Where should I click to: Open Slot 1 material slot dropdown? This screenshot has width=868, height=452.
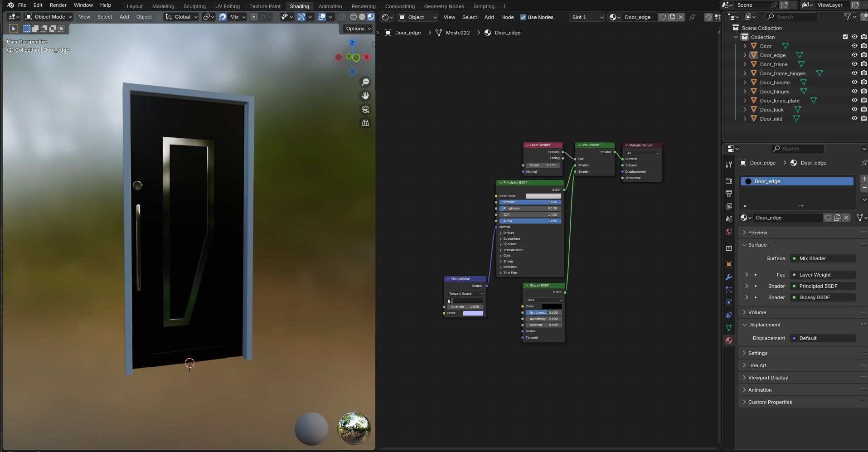click(587, 17)
